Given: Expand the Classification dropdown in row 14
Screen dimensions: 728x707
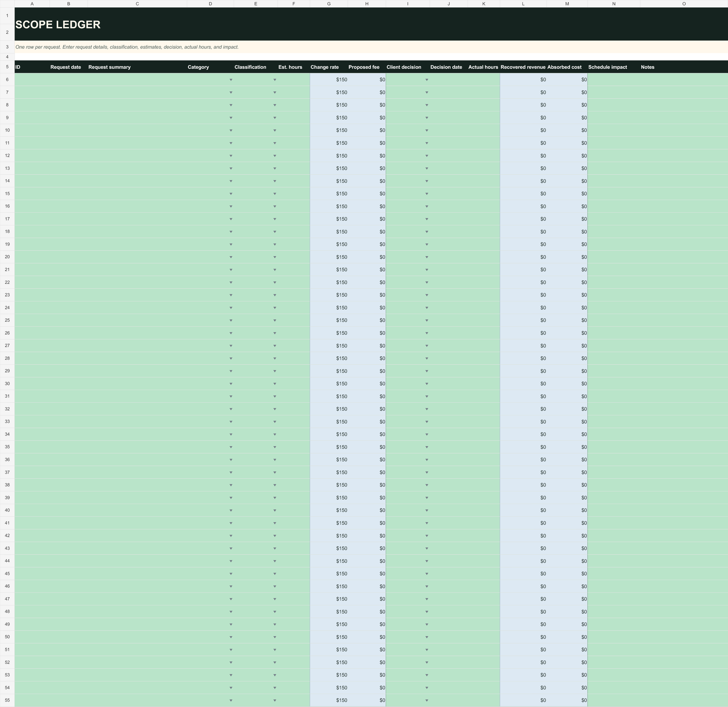Looking at the screenshot, I should 274,181.
